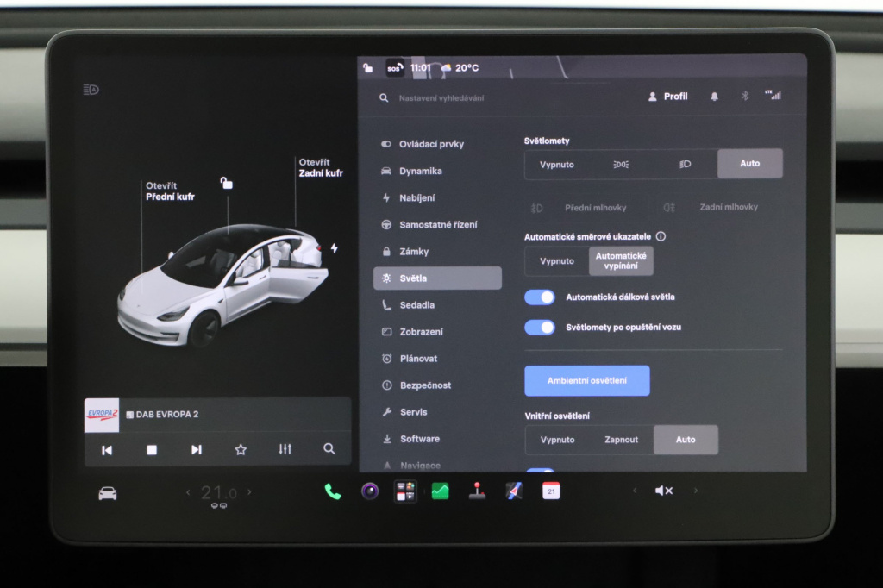
Task: Click the Nastavení vyhledávání search field
Action: (x=441, y=98)
